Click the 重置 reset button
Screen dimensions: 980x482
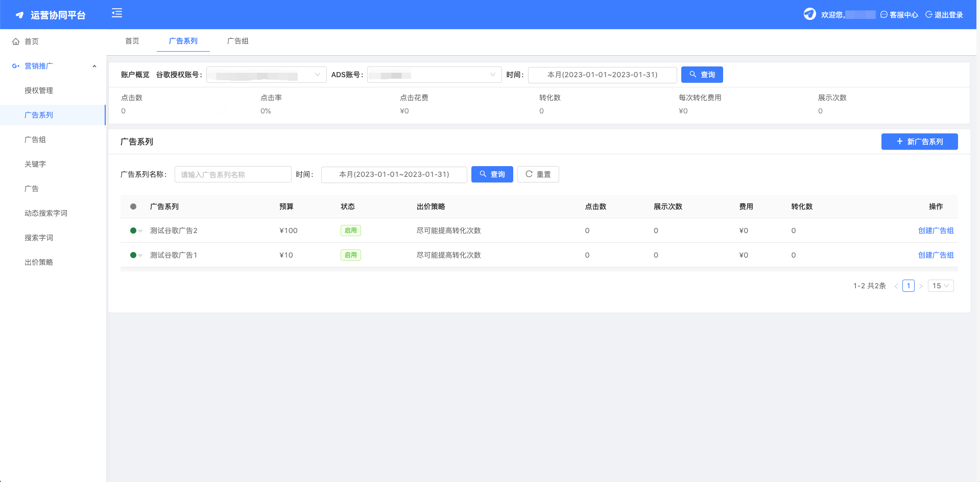538,174
